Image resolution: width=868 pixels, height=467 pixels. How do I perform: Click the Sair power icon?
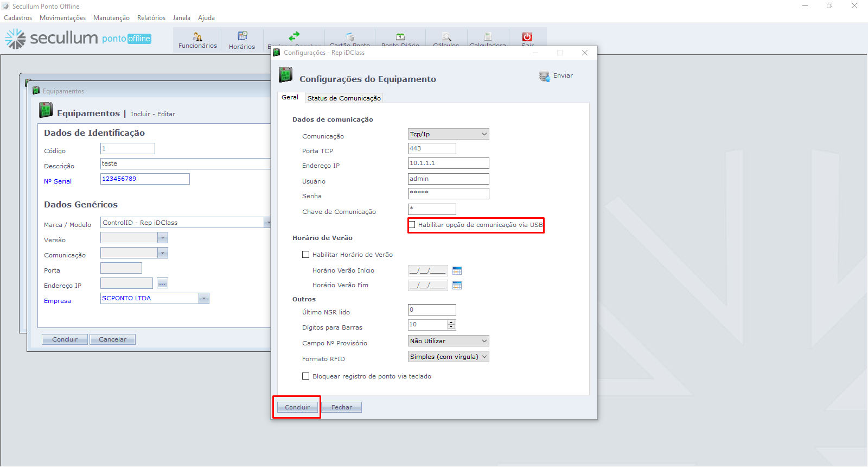527,37
